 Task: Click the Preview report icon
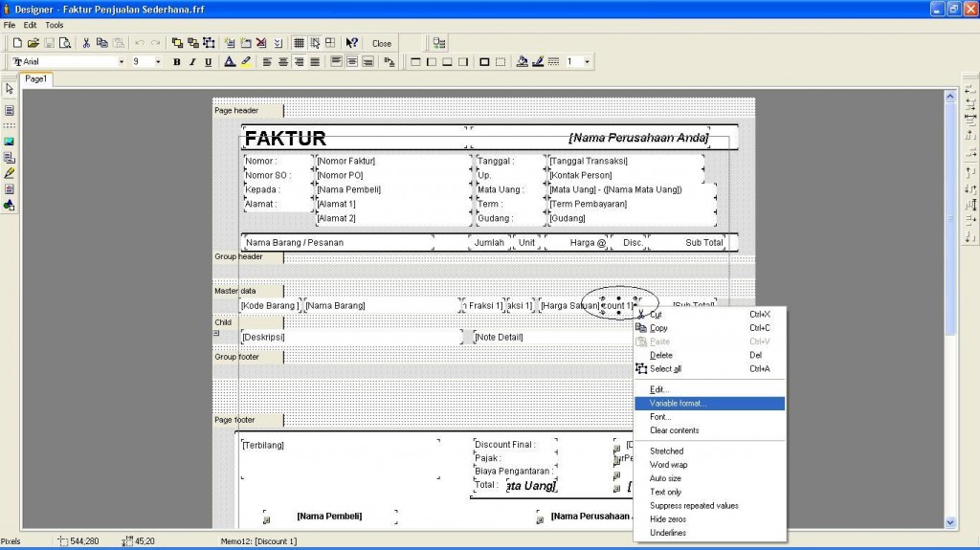pos(65,43)
